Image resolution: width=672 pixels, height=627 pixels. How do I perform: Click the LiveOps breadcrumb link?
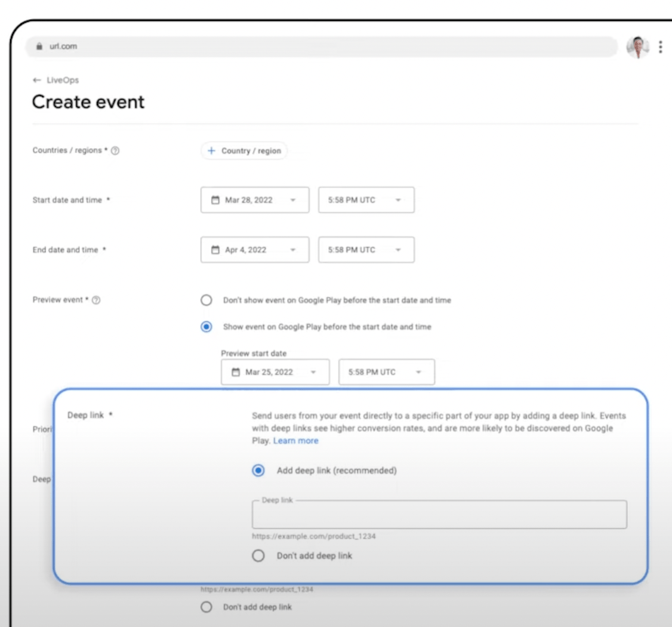[63, 80]
